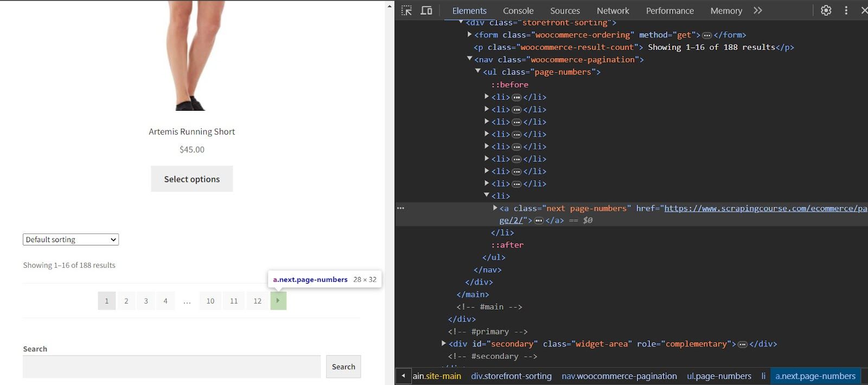This screenshot has height=385, width=868.
Task: Expand collapsed ellipsis in the form element
Action: (x=707, y=35)
